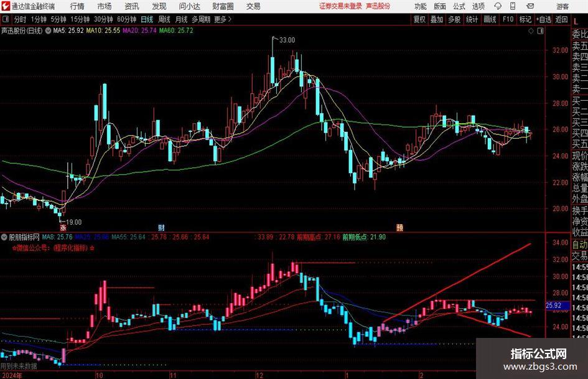Select the 日线 daily period
588x379 pixels.
147,19
